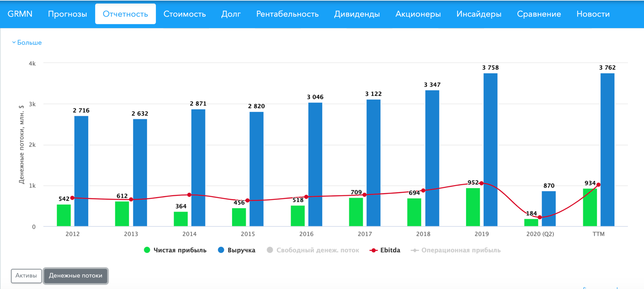Screen dimensions: 644x289
Task: Show the Операционная прибыль series
Action: tap(456, 250)
